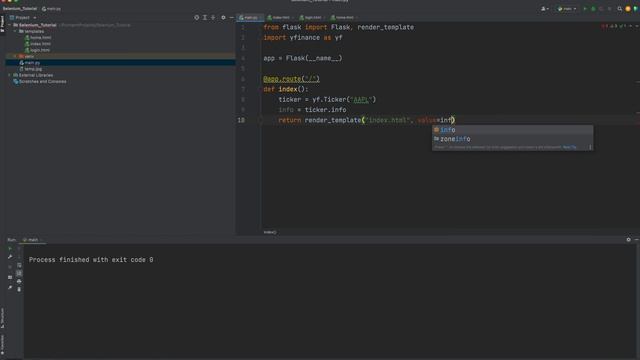Image resolution: width=640 pixels, height=360 pixels.
Task: Toggle soft-wrap in the Run console
Action: [19, 265]
